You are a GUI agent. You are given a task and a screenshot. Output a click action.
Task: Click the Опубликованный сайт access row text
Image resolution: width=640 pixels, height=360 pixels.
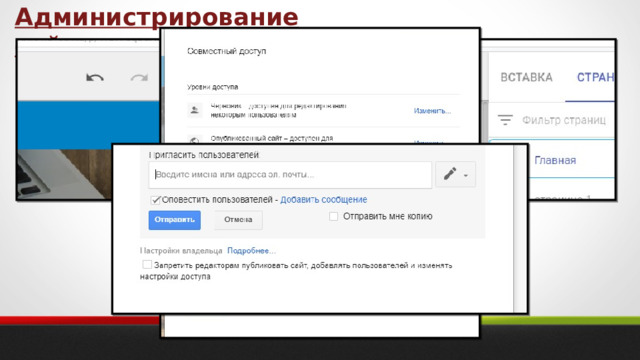pyautogui.click(x=272, y=138)
